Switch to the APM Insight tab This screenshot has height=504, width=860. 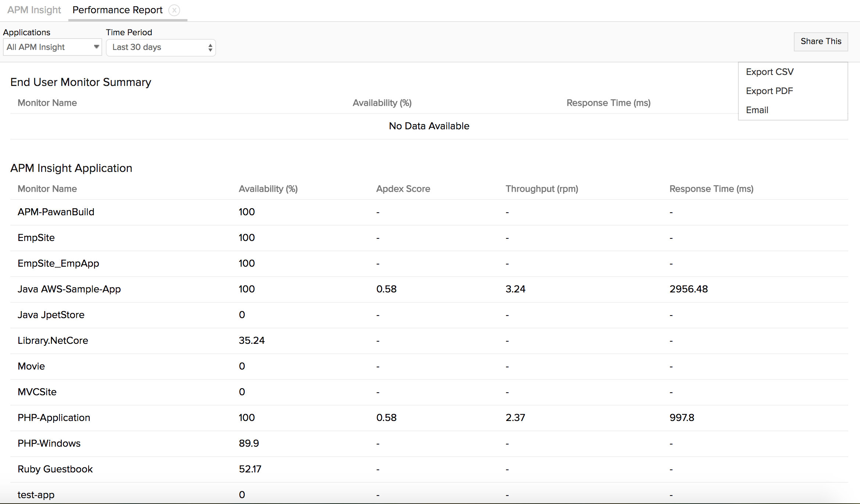pos(33,10)
